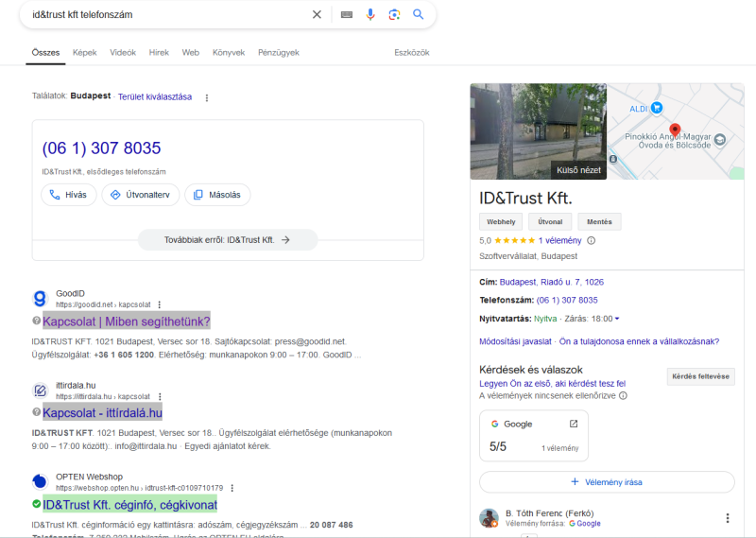This screenshot has height=538, width=756.
Task: Switch to the Képek tab
Action: (85, 53)
